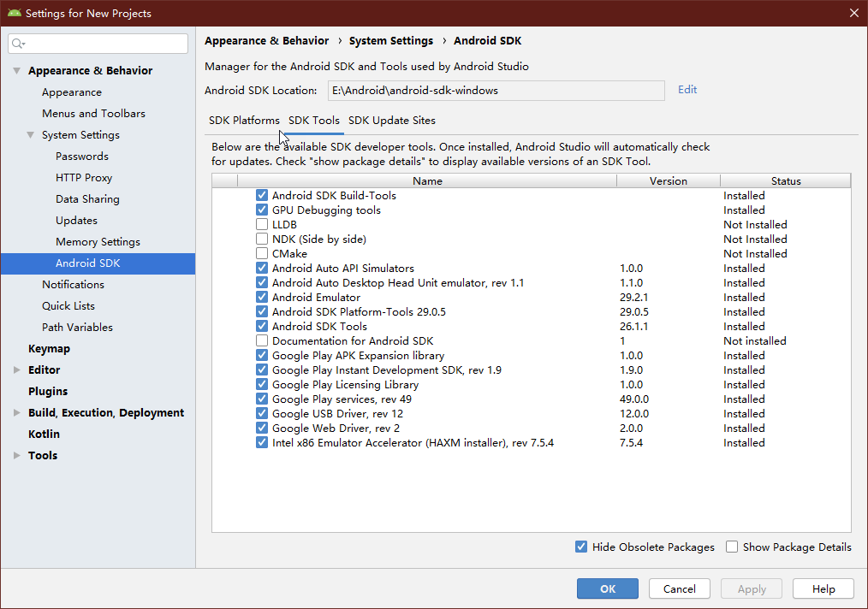Click Google Play Instant Development SDK row
Image resolution: width=868 pixels, height=609 pixels.
(532, 370)
